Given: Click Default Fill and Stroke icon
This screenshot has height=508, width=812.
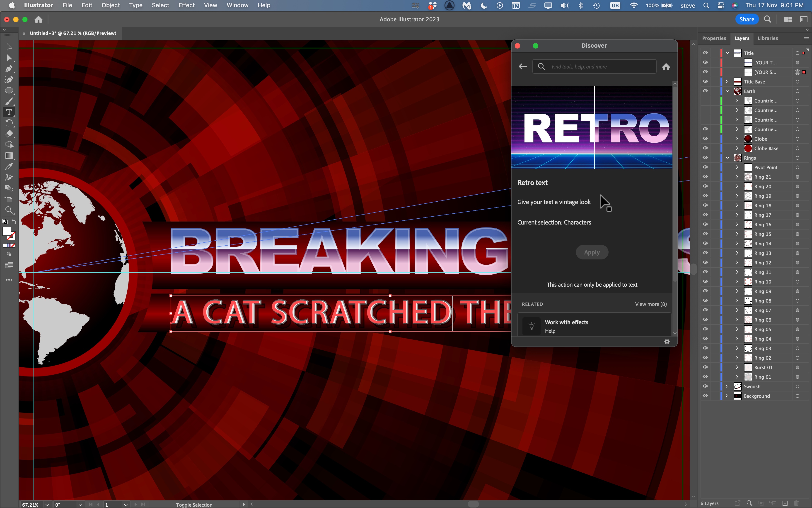Looking at the screenshot, I should 5,221.
